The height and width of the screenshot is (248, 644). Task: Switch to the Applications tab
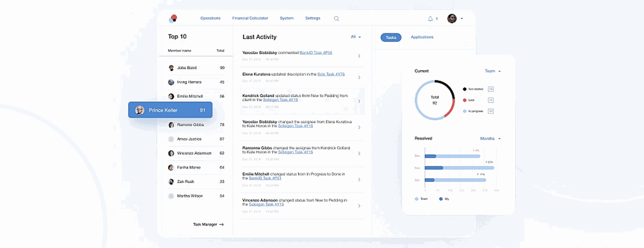coord(422,37)
